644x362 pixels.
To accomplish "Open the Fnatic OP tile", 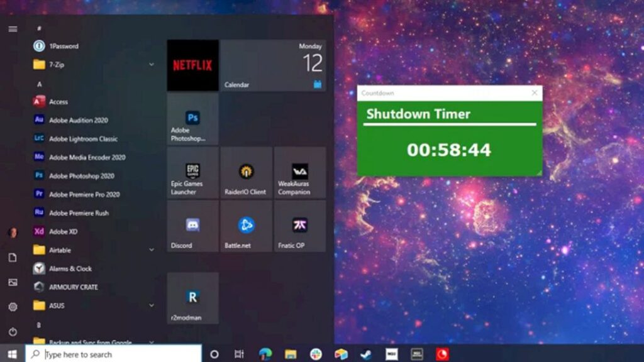I will point(300,226).
